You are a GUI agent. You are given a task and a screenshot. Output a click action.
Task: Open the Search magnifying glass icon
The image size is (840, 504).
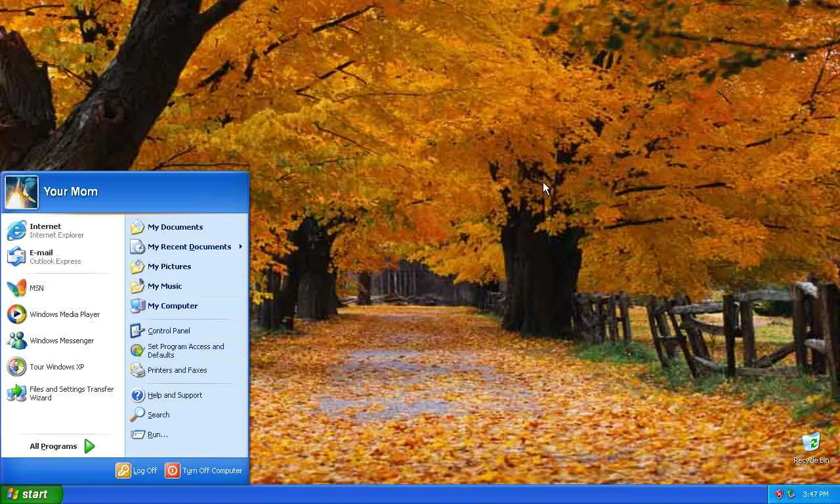(x=137, y=415)
